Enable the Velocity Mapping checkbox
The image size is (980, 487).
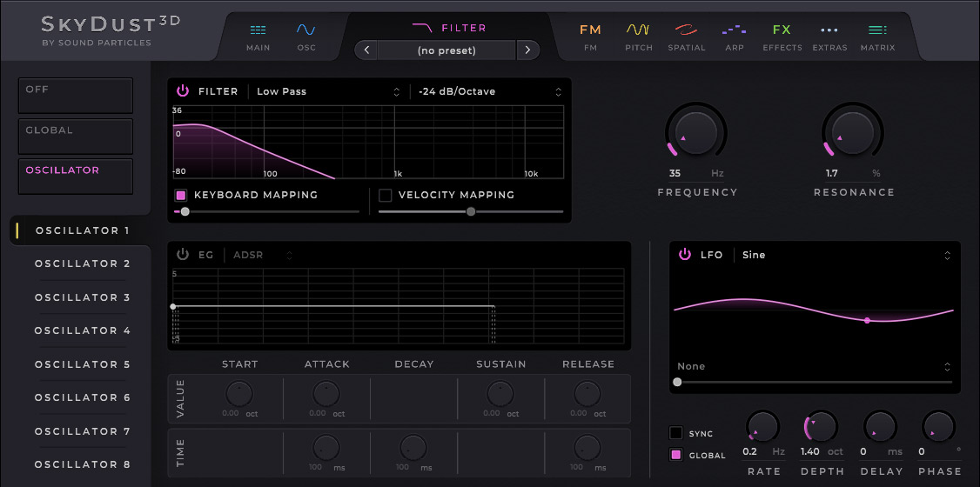pos(386,196)
